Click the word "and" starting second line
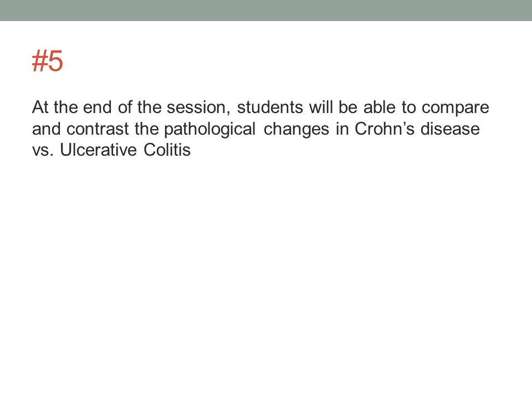The height and width of the screenshot is (399, 532). tap(46, 129)
